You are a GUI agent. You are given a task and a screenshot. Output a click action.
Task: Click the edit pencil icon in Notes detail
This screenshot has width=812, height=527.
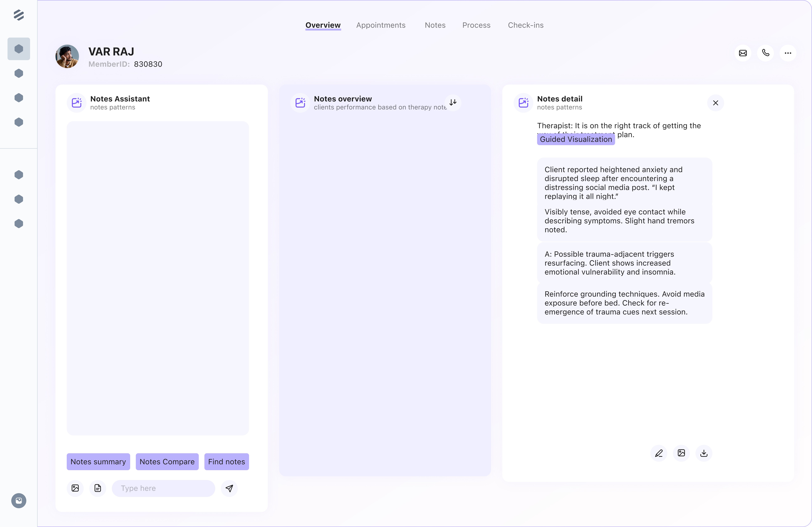659,453
